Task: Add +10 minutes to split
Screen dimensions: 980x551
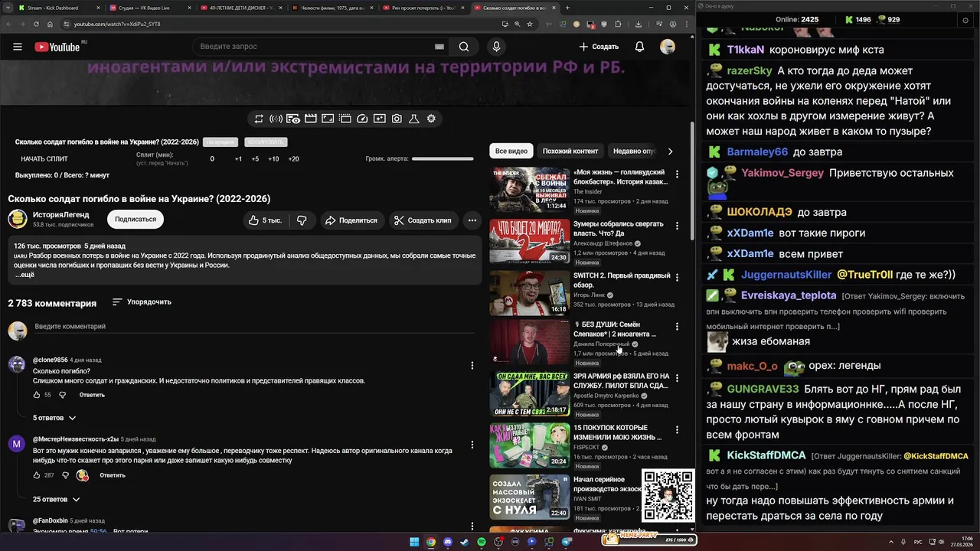Action: 273,159
